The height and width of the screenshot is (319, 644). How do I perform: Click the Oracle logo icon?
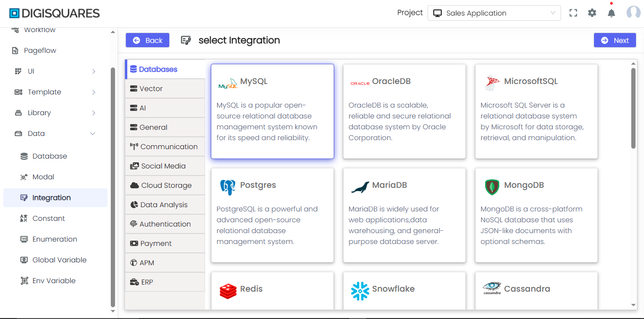tap(360, 84)
